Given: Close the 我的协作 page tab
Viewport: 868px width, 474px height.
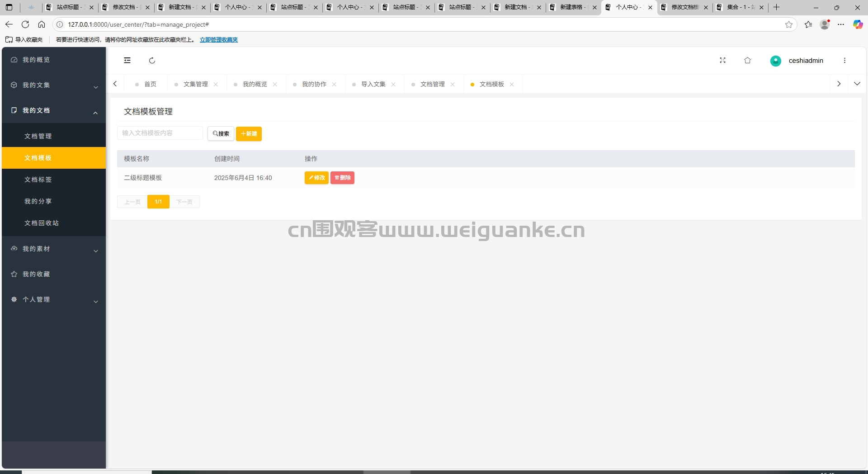Looking at the screenshot, I should (334, 85).
